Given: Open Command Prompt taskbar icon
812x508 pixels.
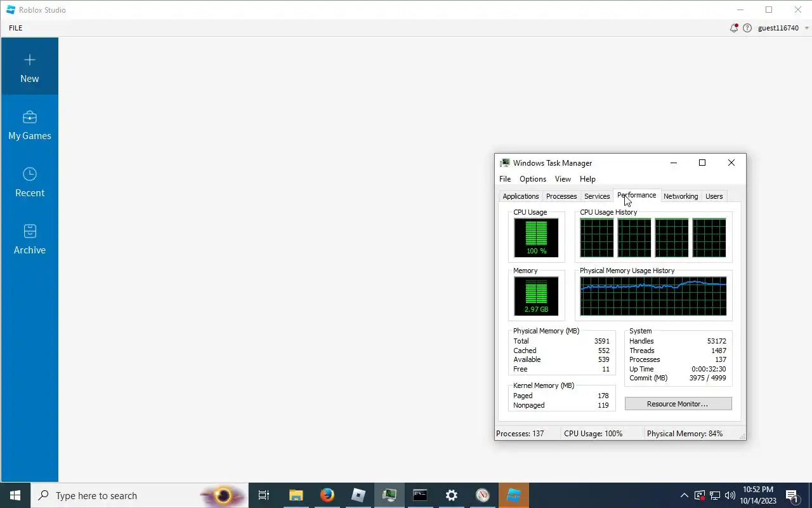Looking at the screenshot, I should point(421,495).
